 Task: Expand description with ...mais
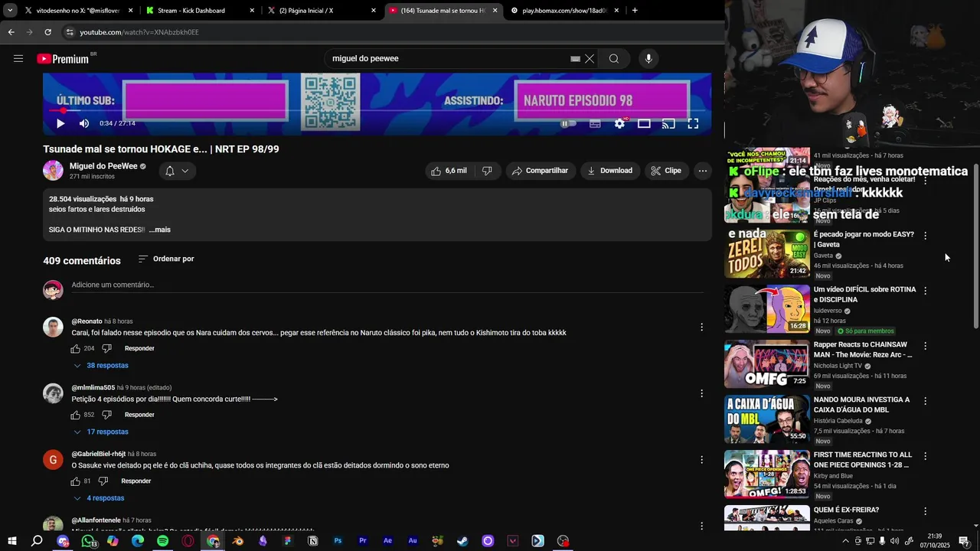coord(160,230)
